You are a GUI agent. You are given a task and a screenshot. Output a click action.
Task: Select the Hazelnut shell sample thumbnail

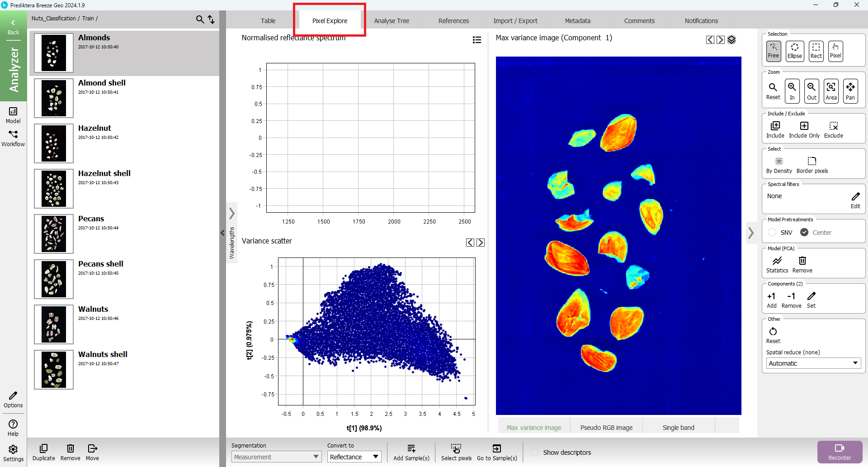54,189
